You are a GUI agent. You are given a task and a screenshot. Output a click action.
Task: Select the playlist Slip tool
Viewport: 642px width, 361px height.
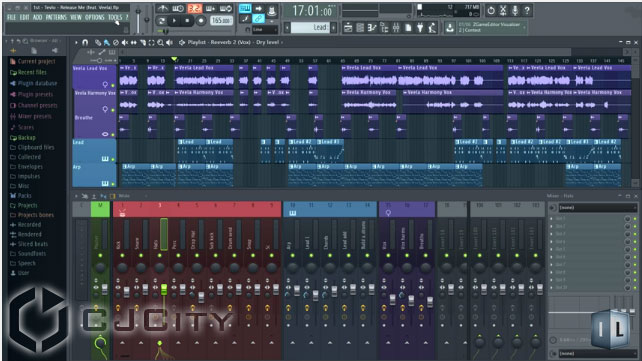133,42
